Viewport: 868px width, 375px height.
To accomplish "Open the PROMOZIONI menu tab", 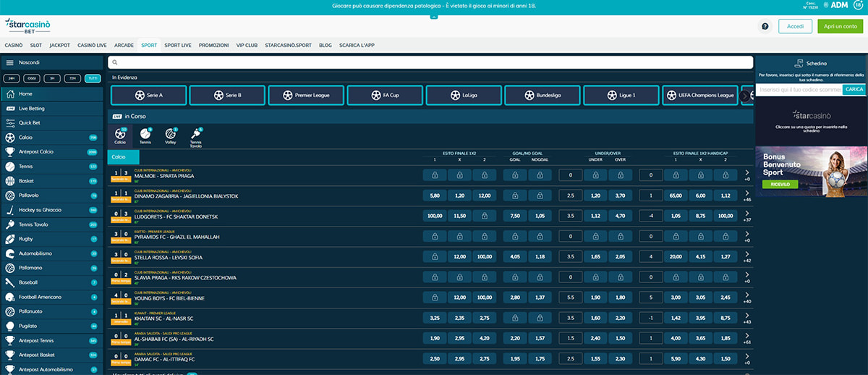I will (x=214, y=45).
